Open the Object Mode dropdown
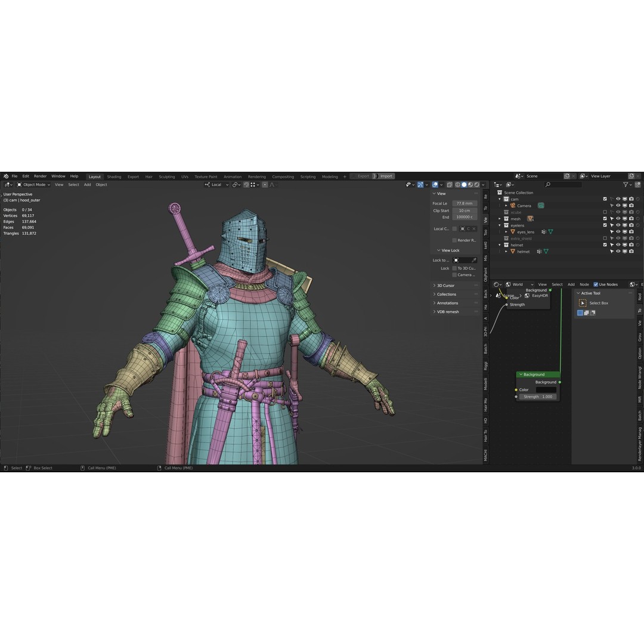Viewport: 644px width, 644px height. (33, 185)
